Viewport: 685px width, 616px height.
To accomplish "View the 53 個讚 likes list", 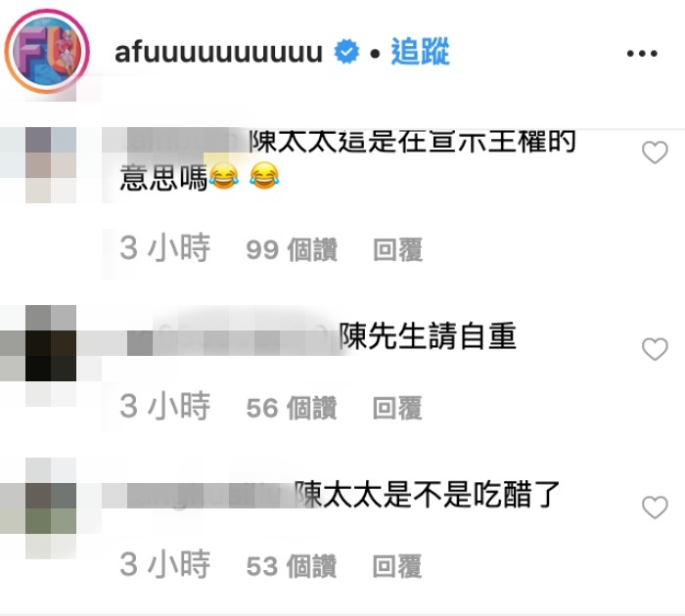I will (x=292, y=566).
